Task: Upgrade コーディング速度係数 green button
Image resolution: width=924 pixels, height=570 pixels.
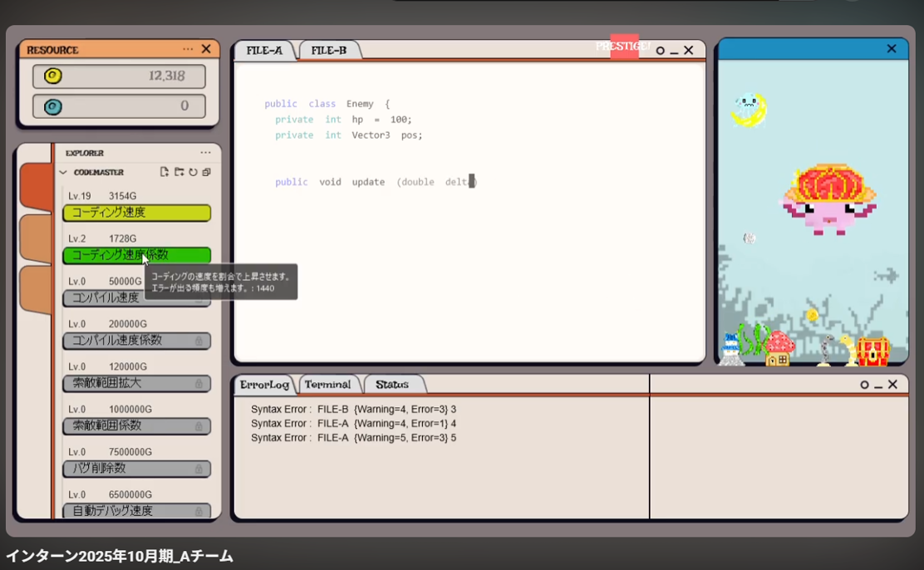Action: (x=137, y=255)
